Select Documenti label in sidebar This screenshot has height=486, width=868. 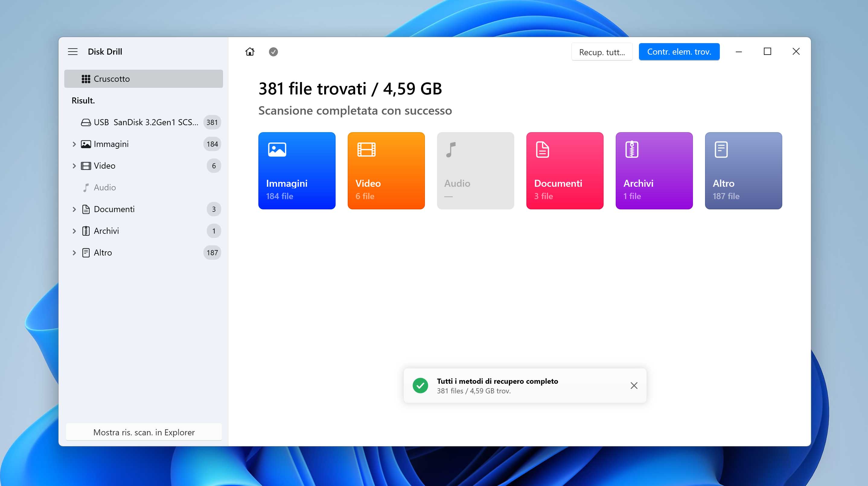[x=114, y=209]
